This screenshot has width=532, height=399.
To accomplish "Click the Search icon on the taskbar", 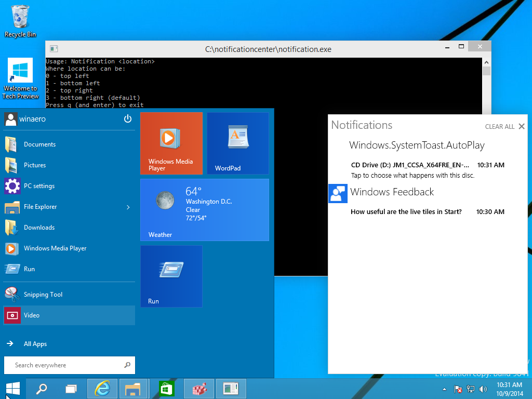I will coord(42,388).
